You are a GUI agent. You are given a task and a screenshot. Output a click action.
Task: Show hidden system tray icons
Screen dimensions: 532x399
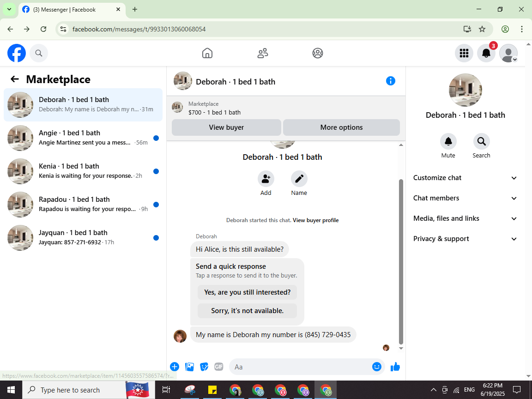coord(434,390)
